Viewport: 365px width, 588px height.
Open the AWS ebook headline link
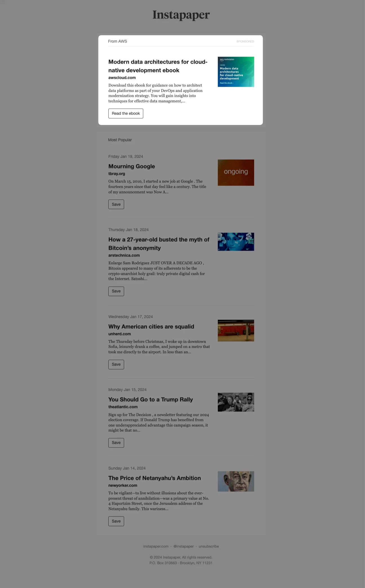click(158, 66)
